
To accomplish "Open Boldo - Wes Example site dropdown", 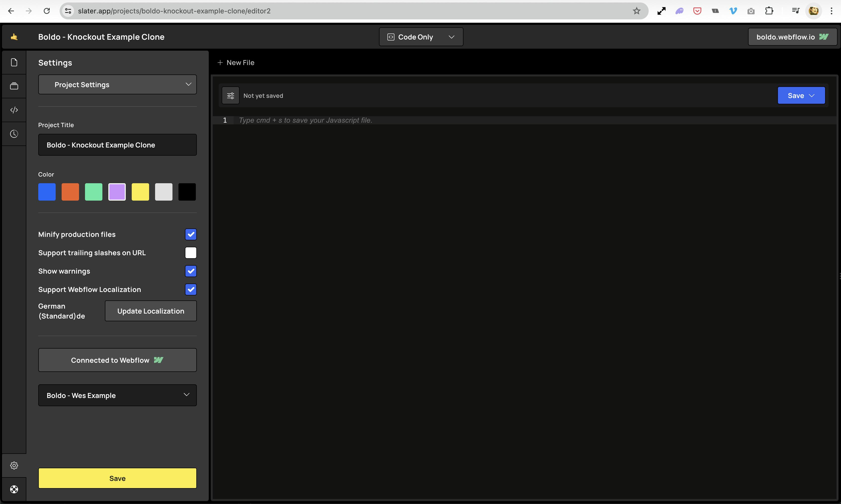I will (x=117, y=395).
